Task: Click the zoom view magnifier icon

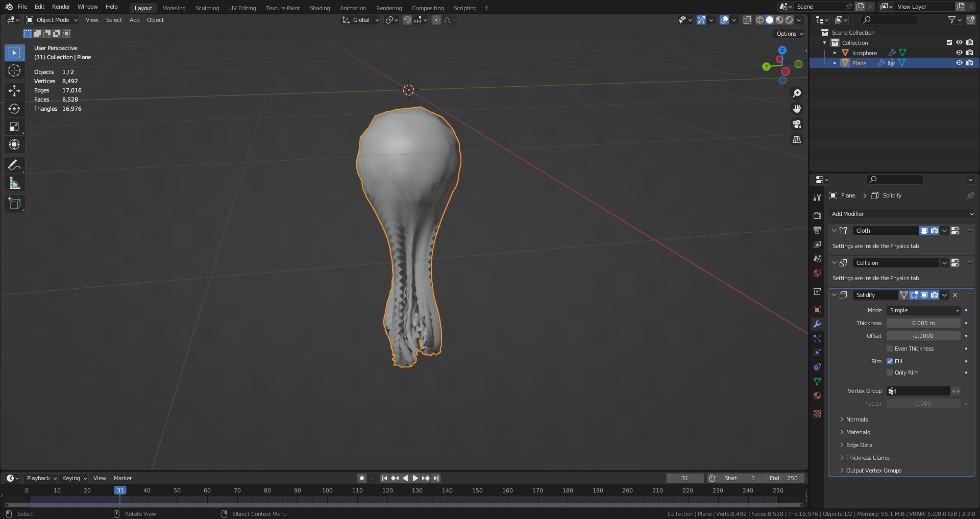Action: coord(796,93)
